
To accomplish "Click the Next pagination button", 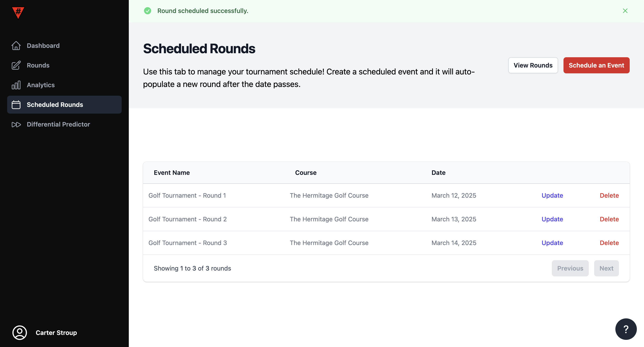I will [x=606, y=268].
